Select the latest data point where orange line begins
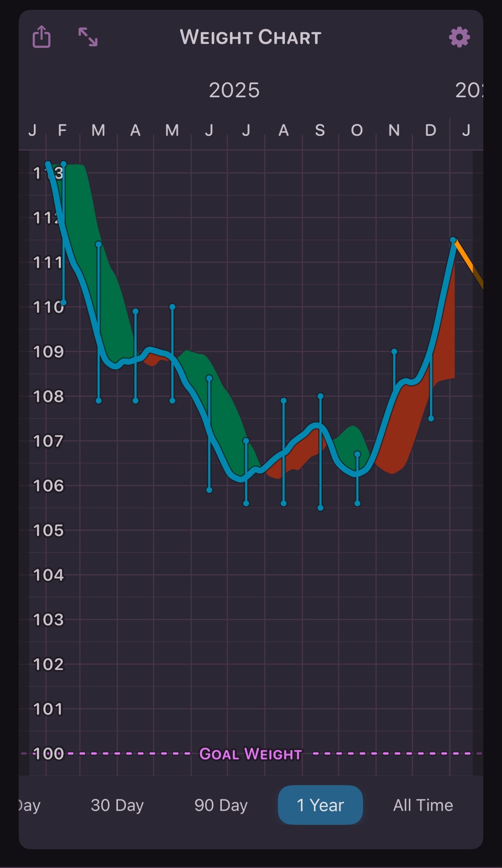 point(453,240)
